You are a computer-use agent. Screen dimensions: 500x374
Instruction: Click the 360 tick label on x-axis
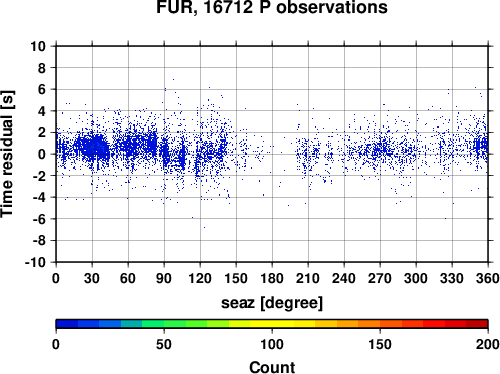(x=488, y=278)
